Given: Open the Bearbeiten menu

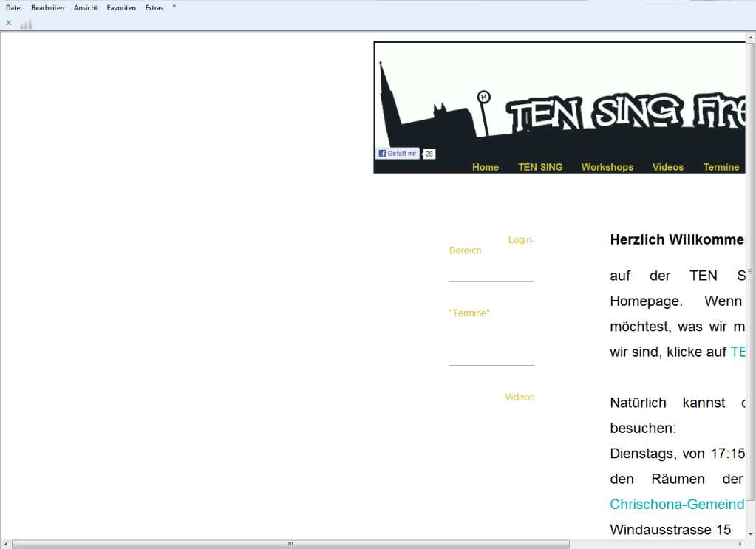Looking at the screenshot, I should pyautogui.click(x=48, y=7).
